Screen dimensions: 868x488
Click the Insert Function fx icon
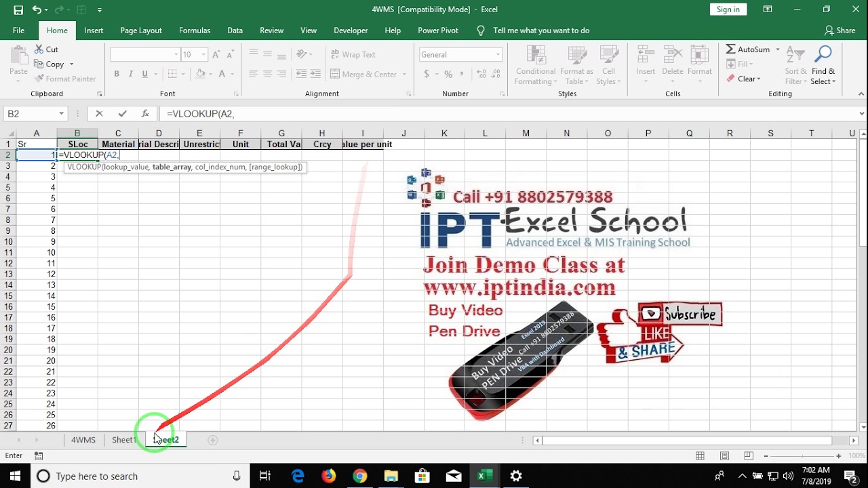coord(145,114)
